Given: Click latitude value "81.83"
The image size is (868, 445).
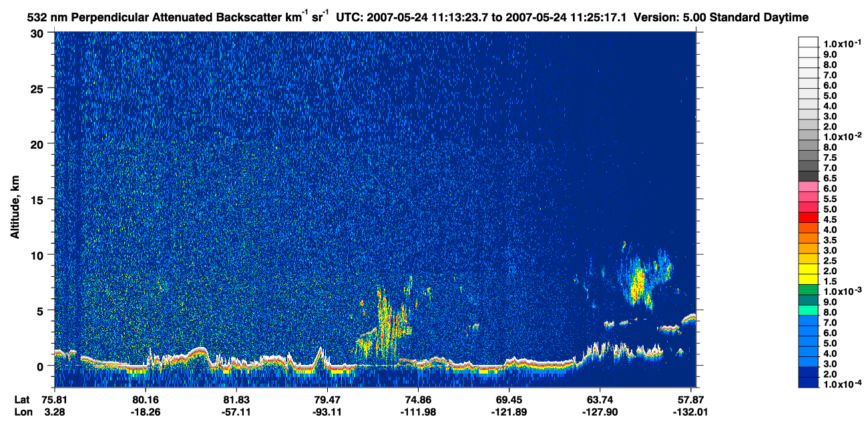Looking at the screenshot, I should click(236, 400).
